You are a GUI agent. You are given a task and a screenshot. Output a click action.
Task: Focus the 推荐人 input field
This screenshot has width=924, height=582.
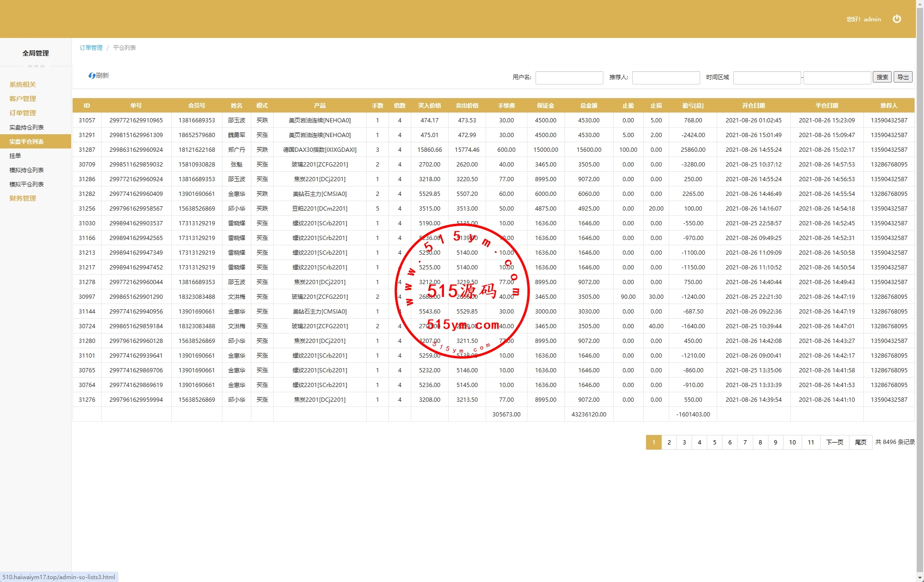(x=665, y=77)
